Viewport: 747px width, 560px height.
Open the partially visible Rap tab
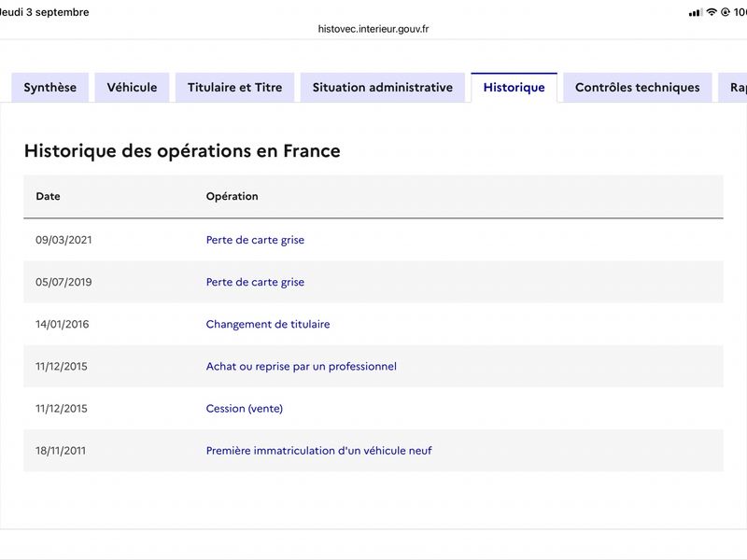[x=734, y=88]
